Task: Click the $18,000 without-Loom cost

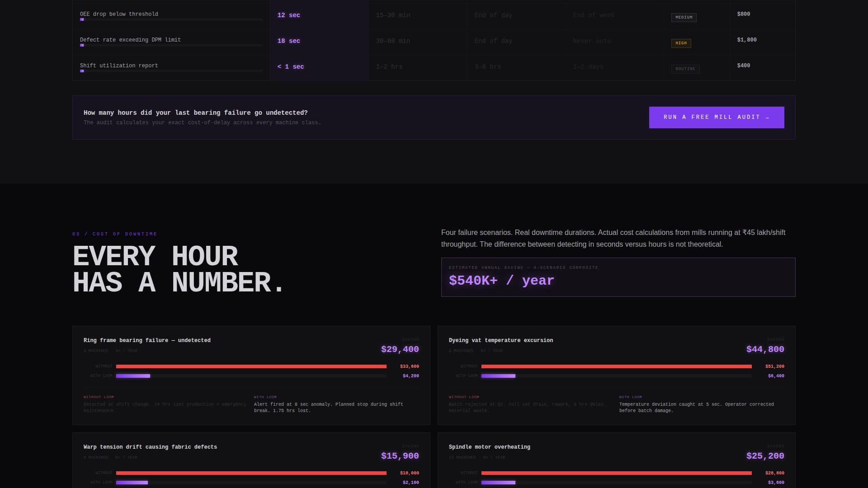Action: click(409, 473)
